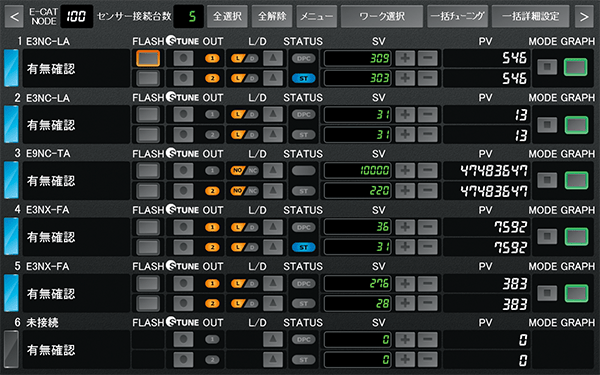This screenshot has height=375, width=600.
Task: Toggle NO/NC switch on sensor 3 output 2
Action: [x=245, y=191]
